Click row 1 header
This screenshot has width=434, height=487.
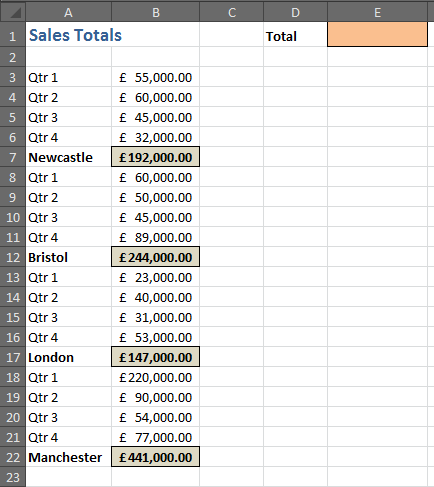[13, 34]
